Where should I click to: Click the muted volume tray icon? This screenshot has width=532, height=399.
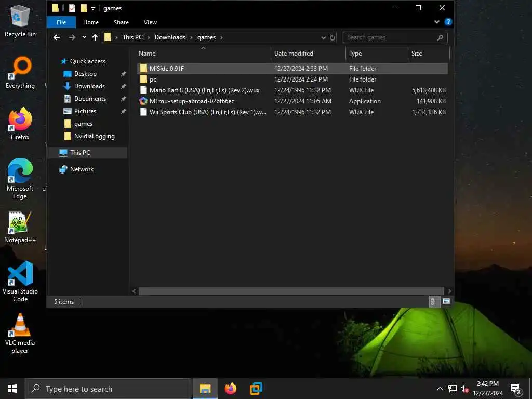point(464,389)
